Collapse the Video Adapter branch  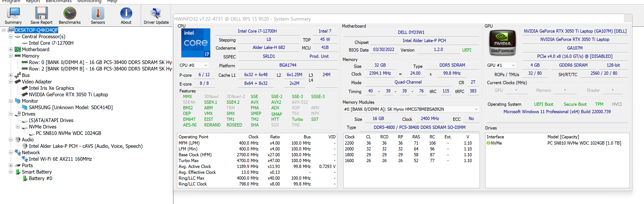pos(10,82)
